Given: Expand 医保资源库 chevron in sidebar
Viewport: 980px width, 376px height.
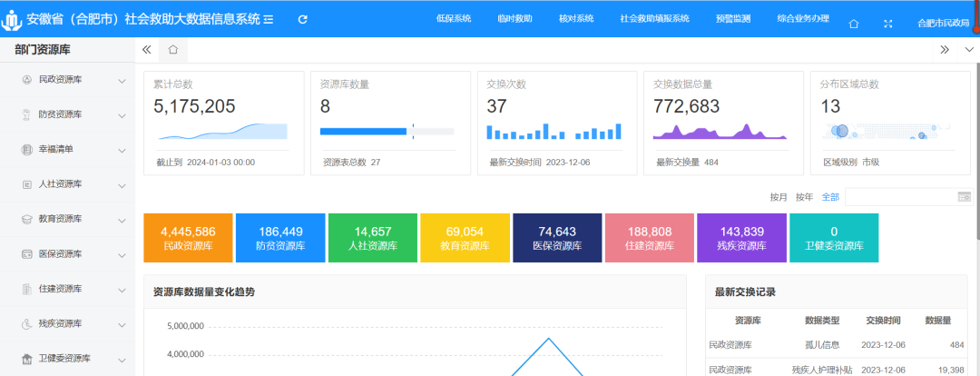Looking at the screenshot, I should (x=122, y=255).
